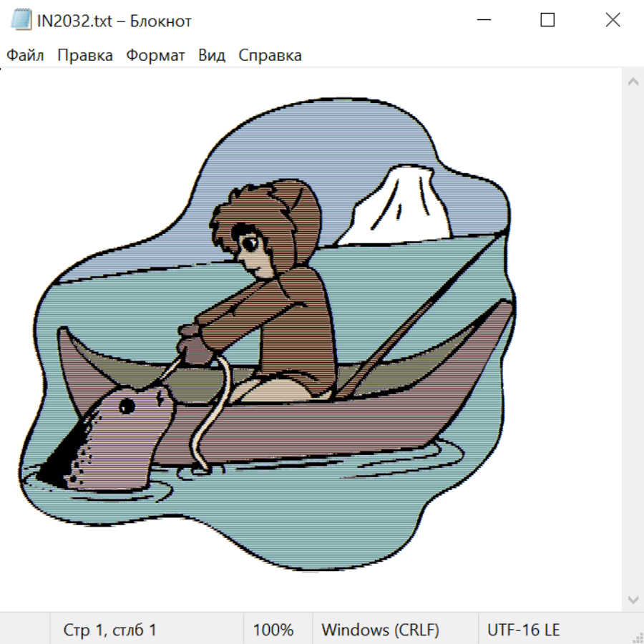Click the UTF-16 LE encoding field
Viewport: 644px width, 644px height.
[524, 630]
